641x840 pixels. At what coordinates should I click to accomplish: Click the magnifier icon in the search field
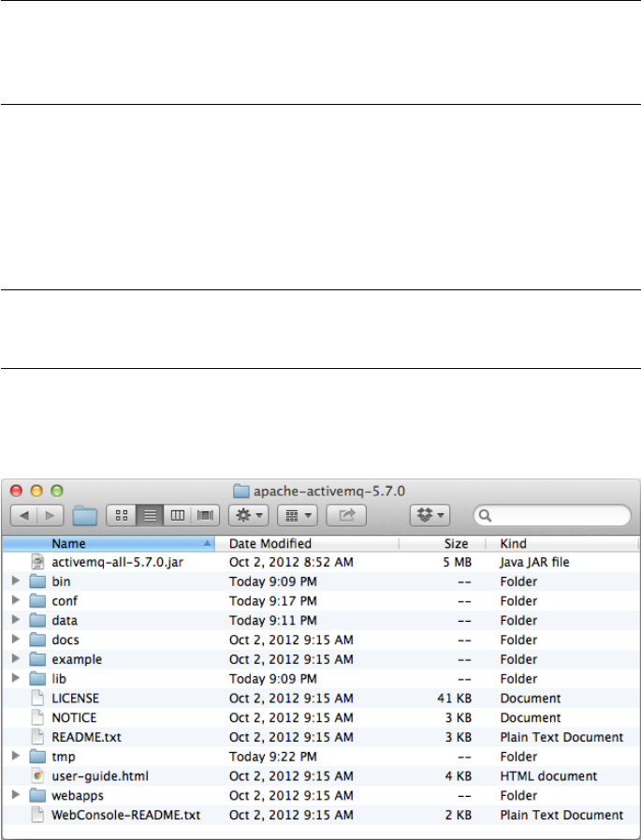[485, 515]
